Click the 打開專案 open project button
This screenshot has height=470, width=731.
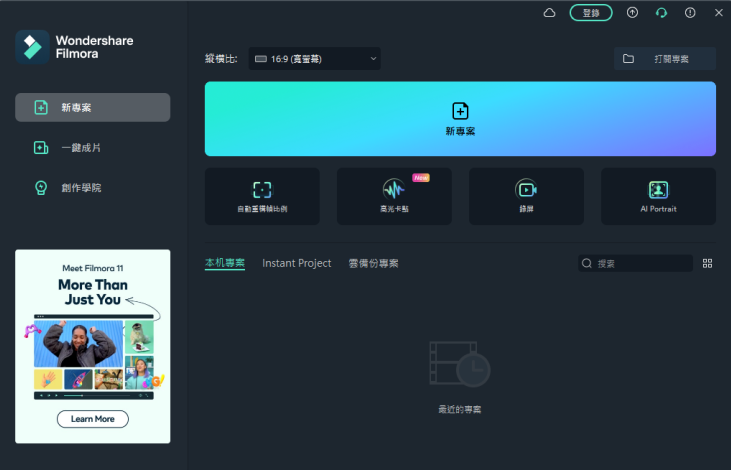click(665, 59)
